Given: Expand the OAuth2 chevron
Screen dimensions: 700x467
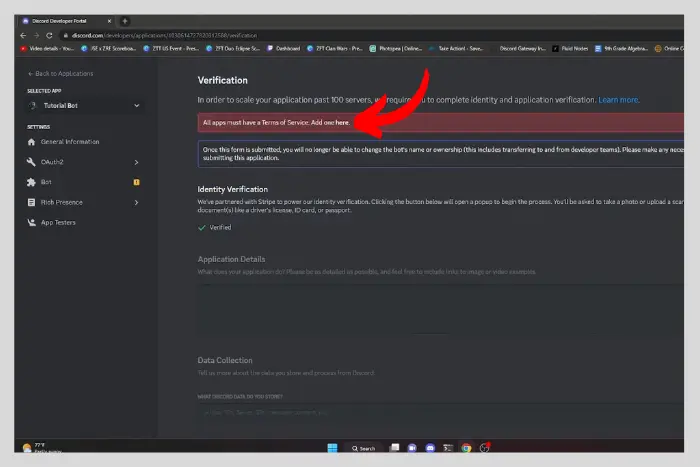Looking at the screenshot, I should [137, 163].
